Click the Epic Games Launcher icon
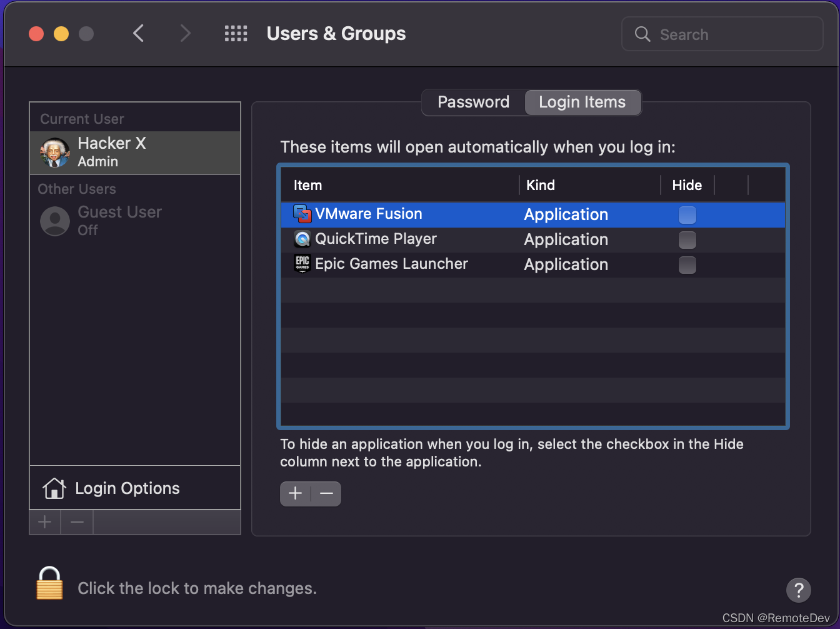Screen dimensions: 840x629 click(x=302, y=264)
